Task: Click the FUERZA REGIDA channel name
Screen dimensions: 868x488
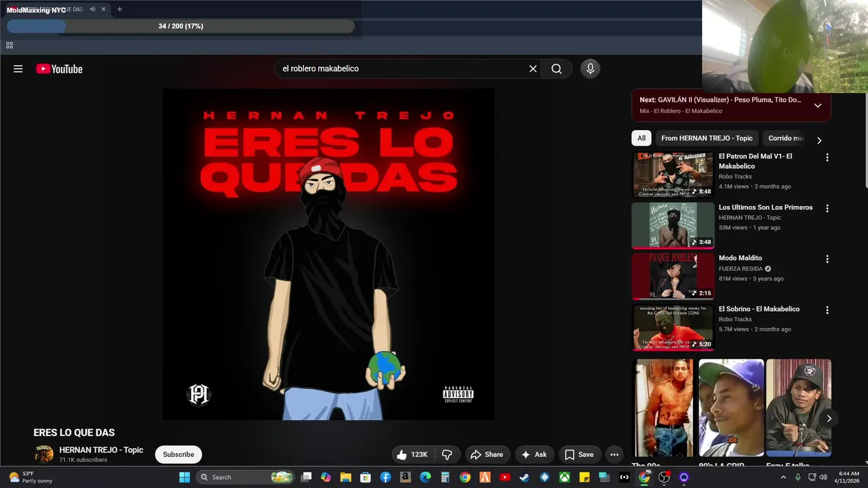Action: 741,268
